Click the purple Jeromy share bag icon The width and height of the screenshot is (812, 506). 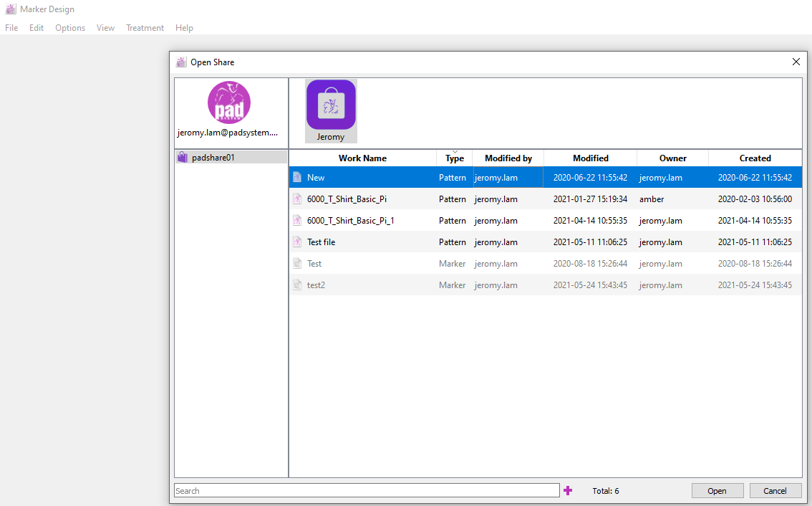pos(331,105)
